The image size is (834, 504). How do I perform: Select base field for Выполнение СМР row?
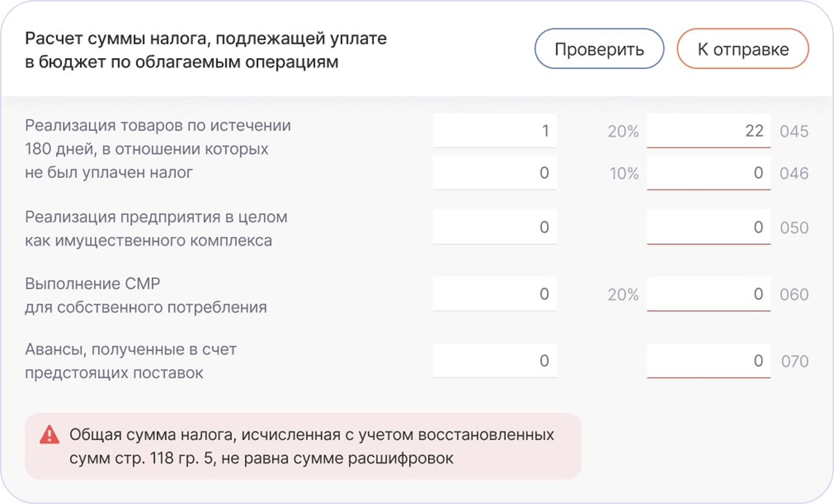tap(495, 294)
